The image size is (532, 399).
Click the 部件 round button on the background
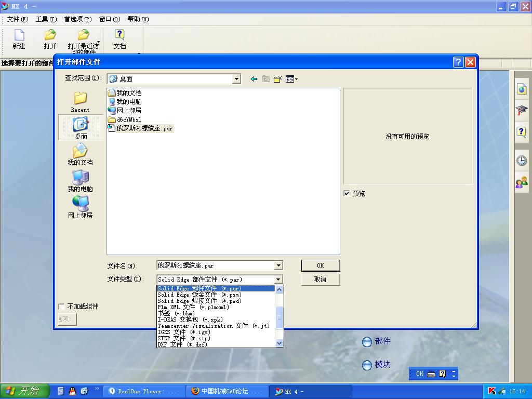click(367, 342)
